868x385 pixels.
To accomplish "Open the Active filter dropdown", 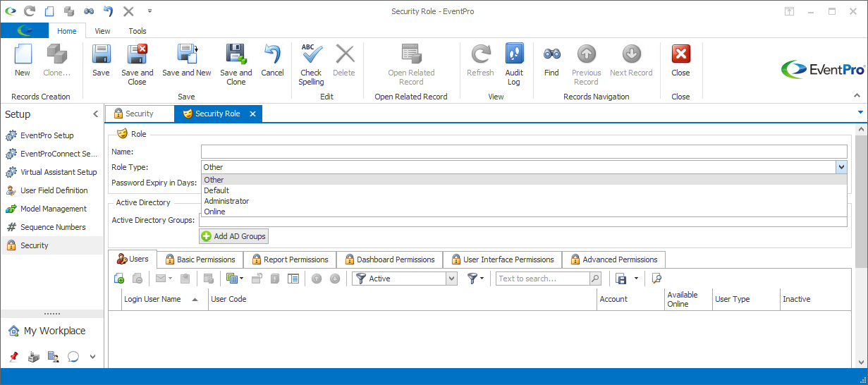I will point(452,279).
